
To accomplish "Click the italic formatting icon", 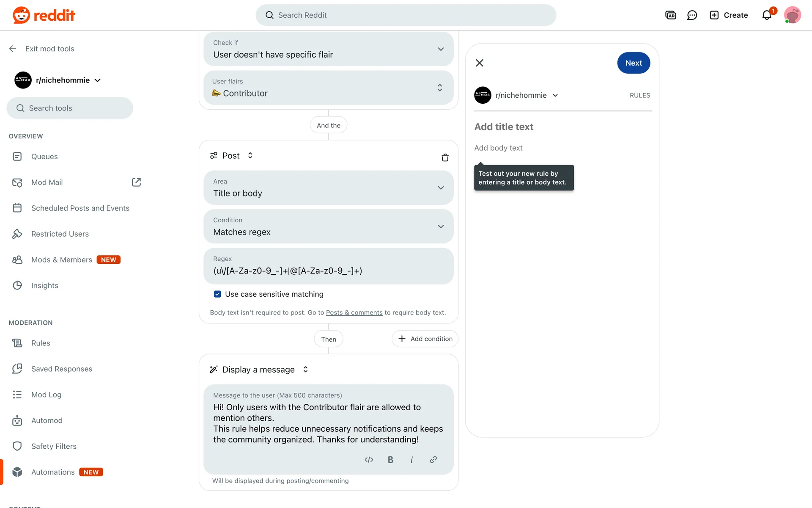I will 411,460.
